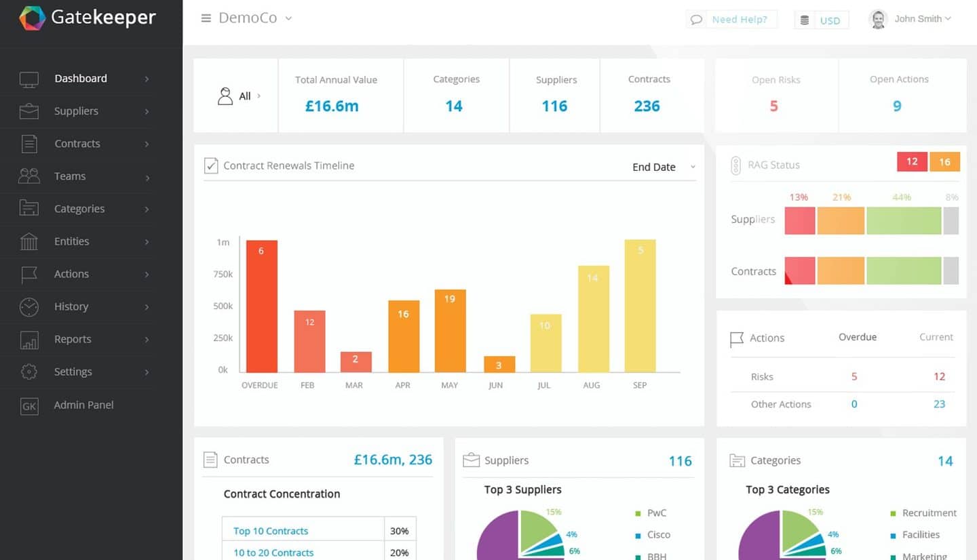Click the Suppliers briefcase icon in sidebar

29,111
